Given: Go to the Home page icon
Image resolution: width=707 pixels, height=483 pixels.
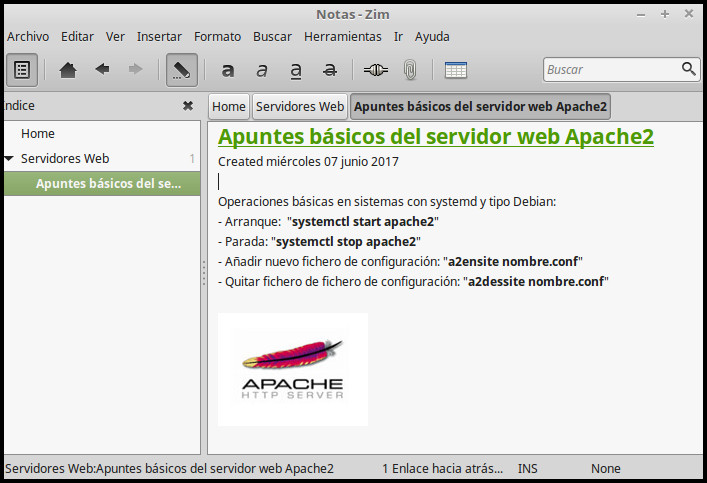Looking at the screenshot, I should click(68, 70).
